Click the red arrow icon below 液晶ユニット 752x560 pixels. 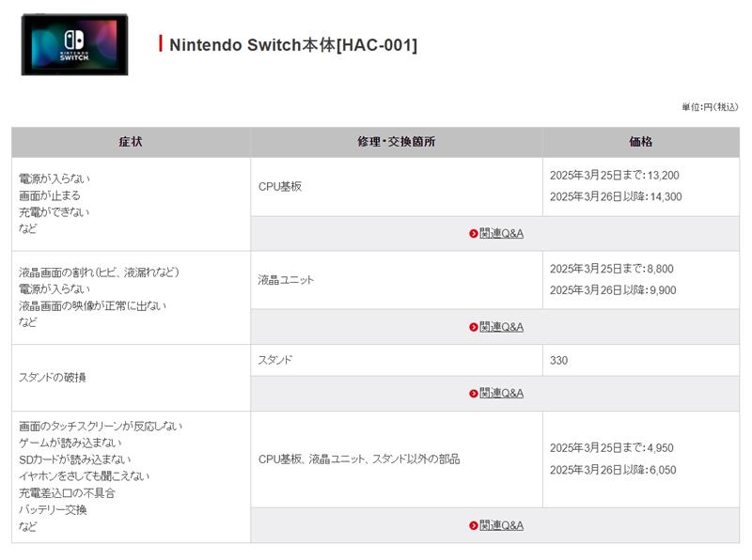click(473, 327)
